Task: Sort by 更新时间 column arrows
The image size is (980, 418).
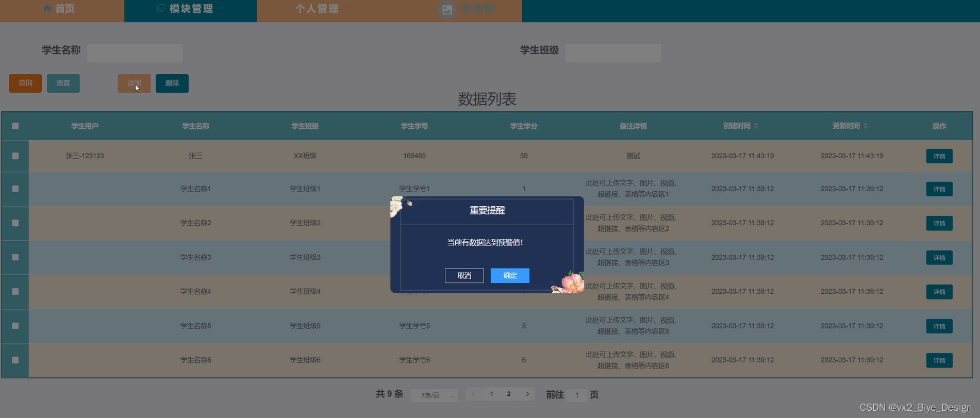Action: coord(866,126)
